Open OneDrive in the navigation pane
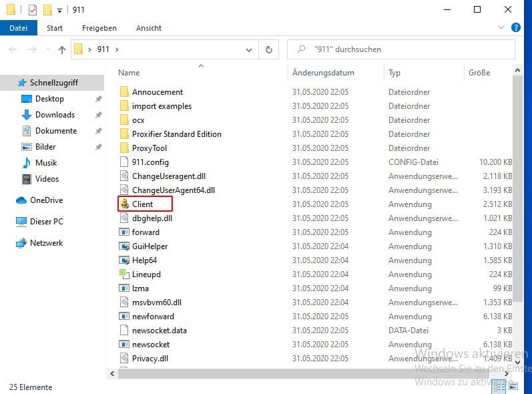 45,200
